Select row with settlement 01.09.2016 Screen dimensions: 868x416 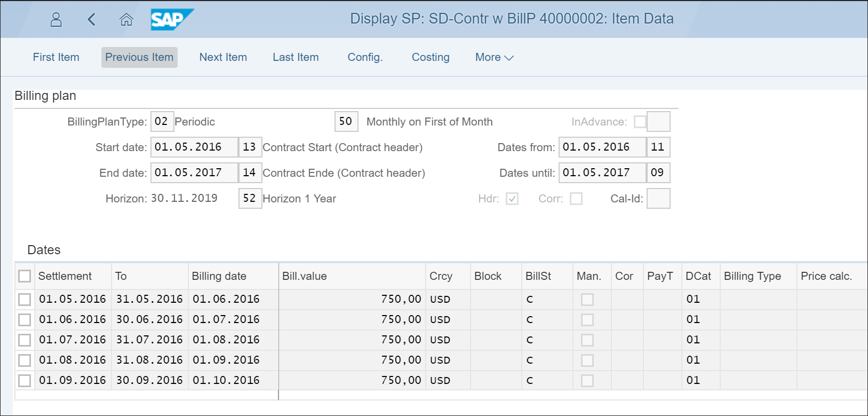click(25, 381)
